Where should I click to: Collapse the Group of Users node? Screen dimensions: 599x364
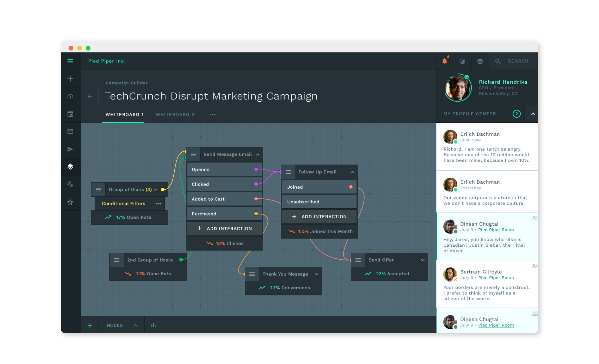tap(156, 190)
